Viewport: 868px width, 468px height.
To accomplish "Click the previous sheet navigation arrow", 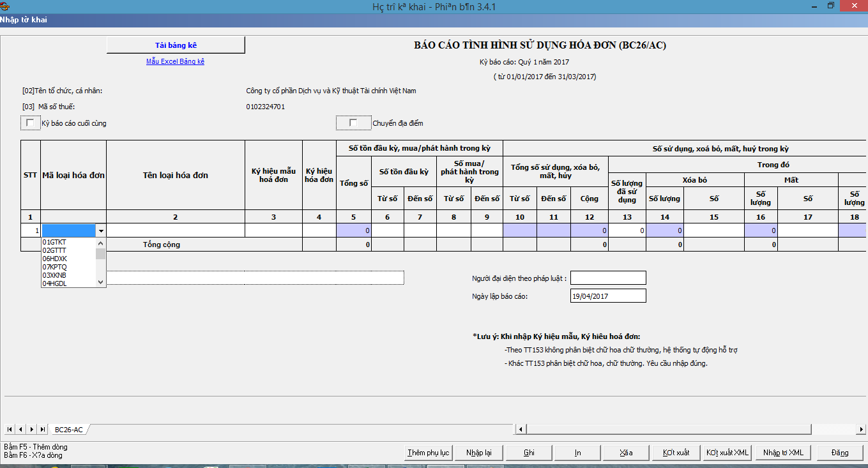I will 20,429.
